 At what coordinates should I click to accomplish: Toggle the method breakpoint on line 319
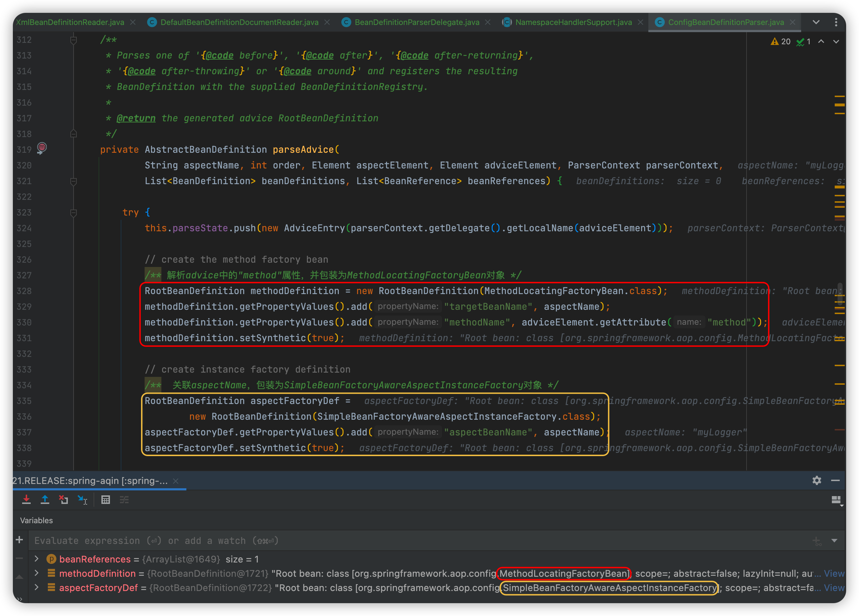[42, 147]
